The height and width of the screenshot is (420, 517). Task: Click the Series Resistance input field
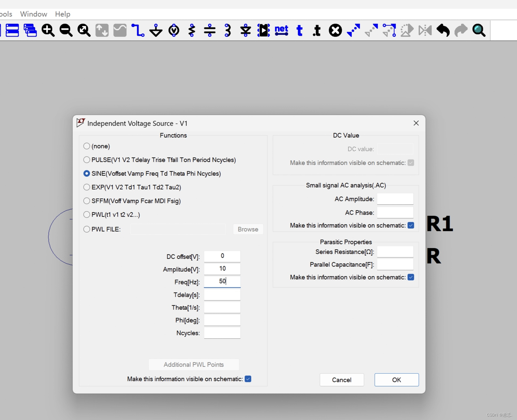coord(395,252)
